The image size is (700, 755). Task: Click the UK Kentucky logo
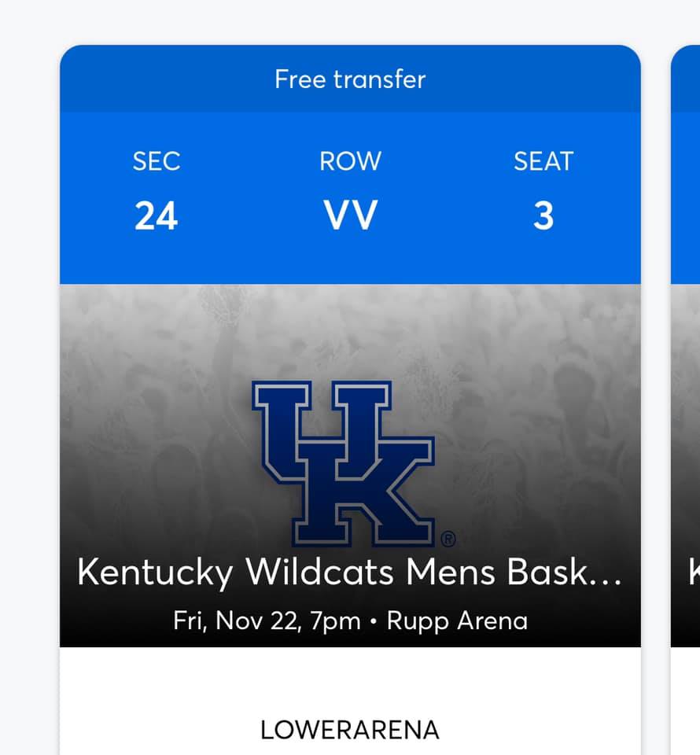(344, 463)
